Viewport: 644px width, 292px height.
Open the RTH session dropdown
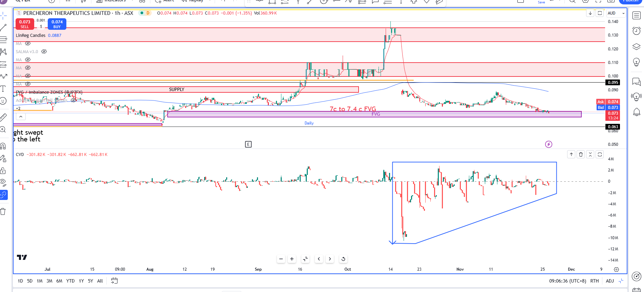pos(595,281)
